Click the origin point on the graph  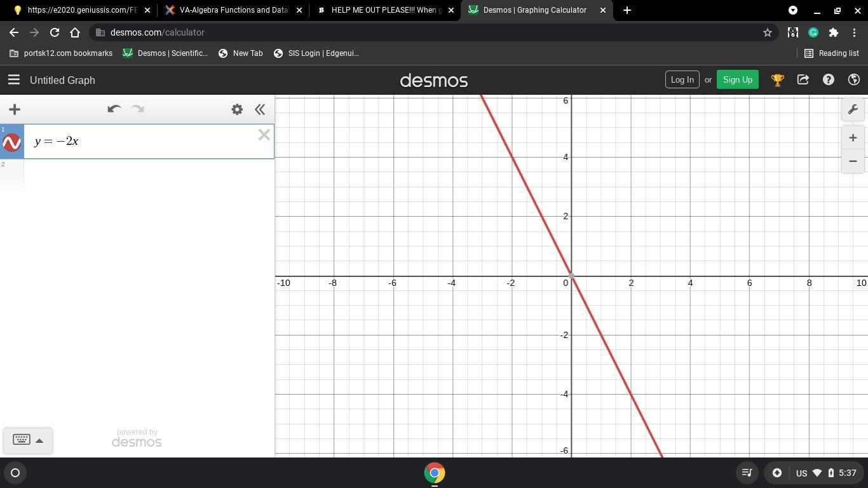coord(571,276)
